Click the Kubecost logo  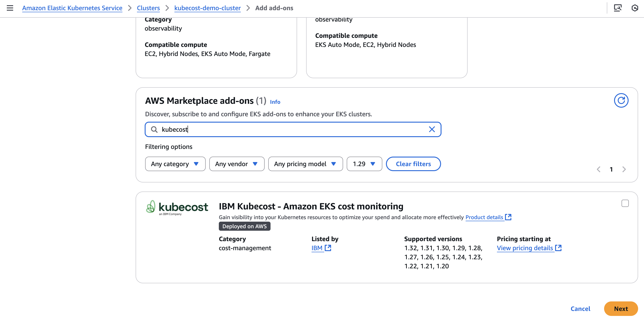click(x=177, y=207)
